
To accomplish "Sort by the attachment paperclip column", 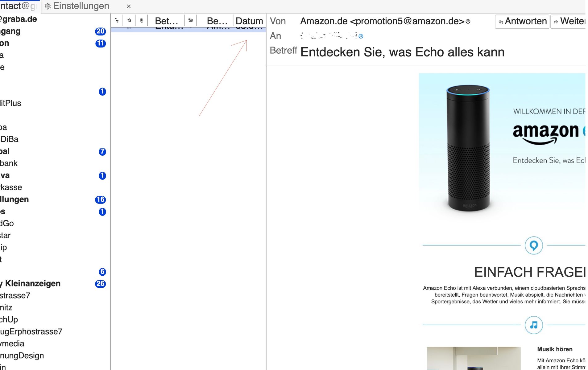I will (142, 21).
